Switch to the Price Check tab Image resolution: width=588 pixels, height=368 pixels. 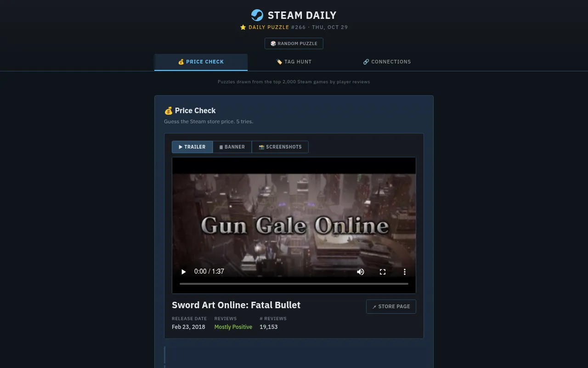point(201,62)
